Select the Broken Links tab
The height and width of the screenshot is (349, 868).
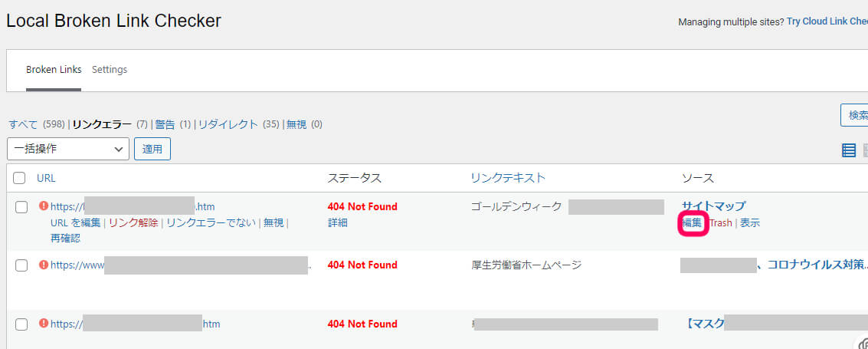54,70
